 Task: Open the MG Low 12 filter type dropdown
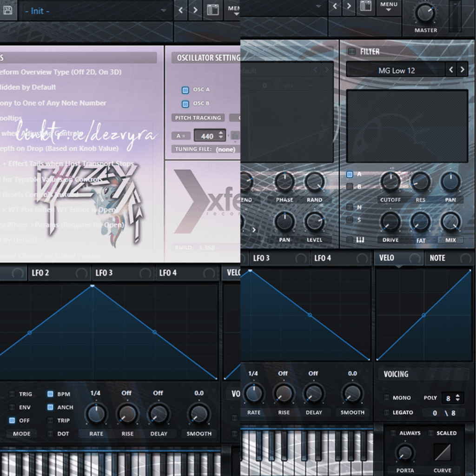click(x=396, y=71)
